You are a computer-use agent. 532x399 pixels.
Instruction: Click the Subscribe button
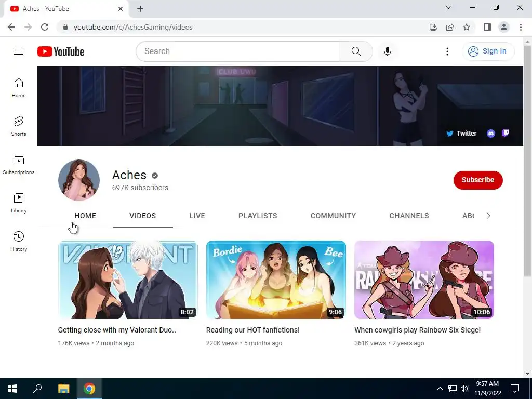tap(478, 180)
